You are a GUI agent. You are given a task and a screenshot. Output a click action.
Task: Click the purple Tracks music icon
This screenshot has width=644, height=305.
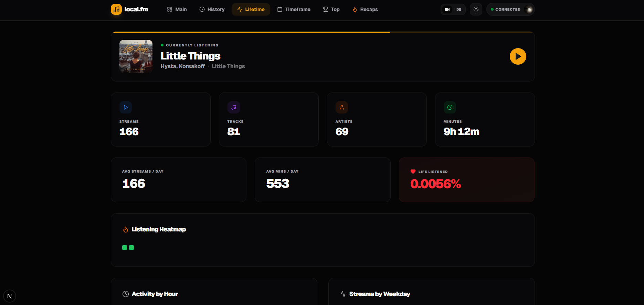point(234,107)
